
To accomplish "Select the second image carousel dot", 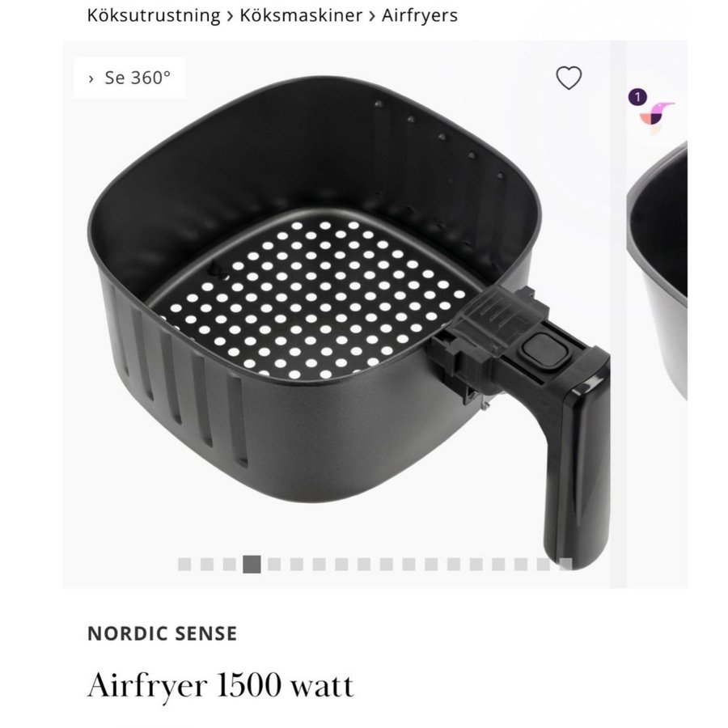I will pos(206,565).
